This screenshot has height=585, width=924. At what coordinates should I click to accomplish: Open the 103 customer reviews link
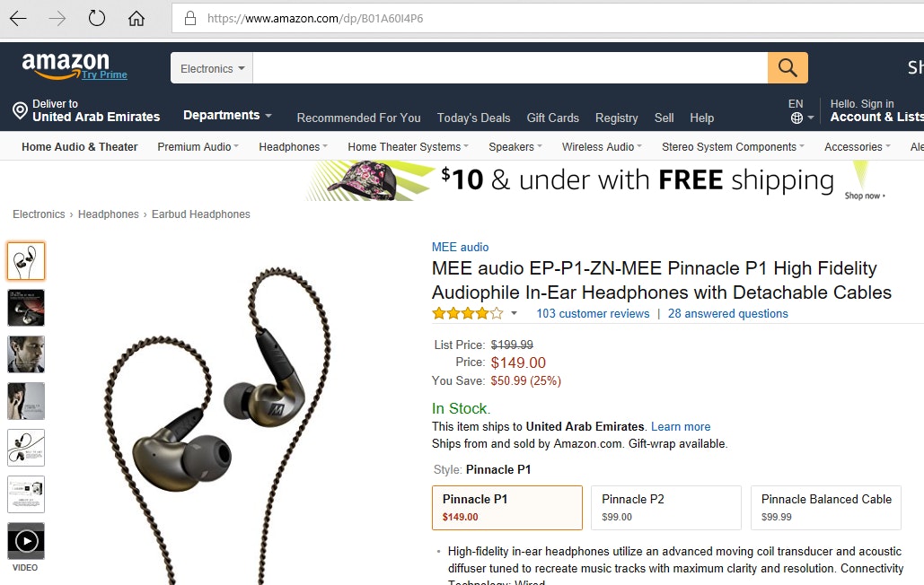[593, 314]
